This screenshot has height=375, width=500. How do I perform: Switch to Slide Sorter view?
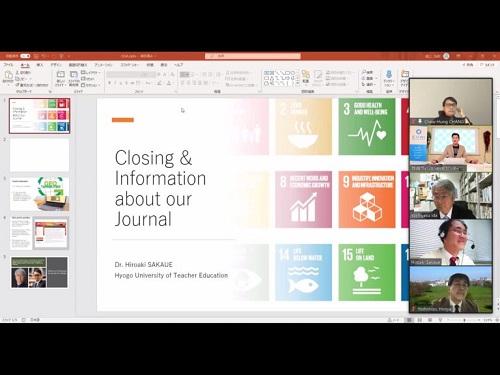click(419, 320)
